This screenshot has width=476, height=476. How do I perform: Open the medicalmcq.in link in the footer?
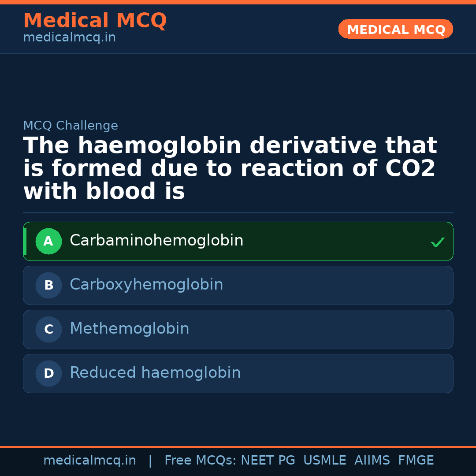[89, 461]
